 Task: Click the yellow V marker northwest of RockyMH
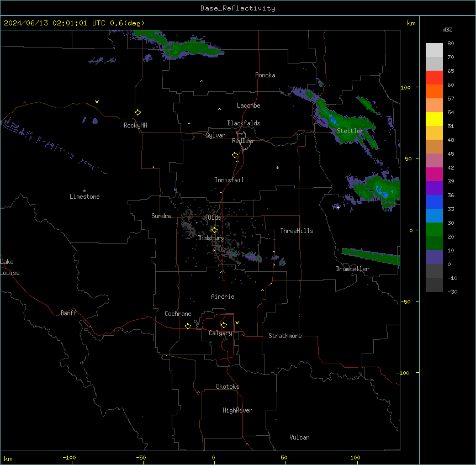97,102
